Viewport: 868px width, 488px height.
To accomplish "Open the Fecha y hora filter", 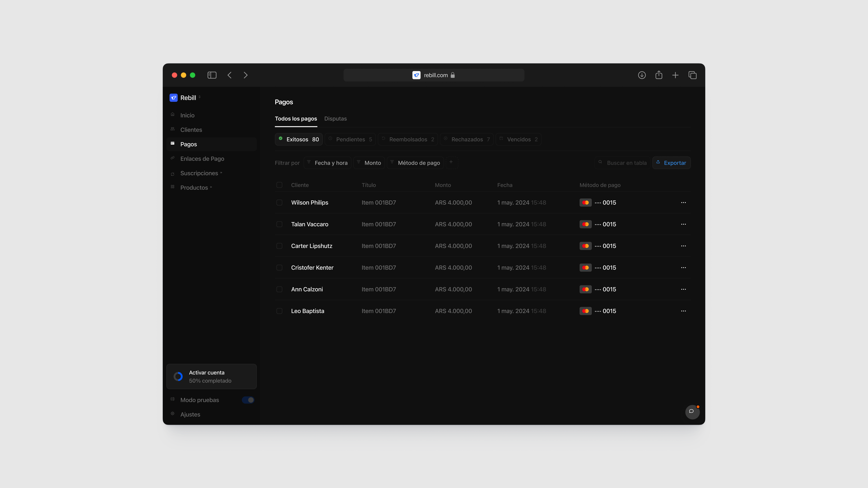I will tap(328, 163).
